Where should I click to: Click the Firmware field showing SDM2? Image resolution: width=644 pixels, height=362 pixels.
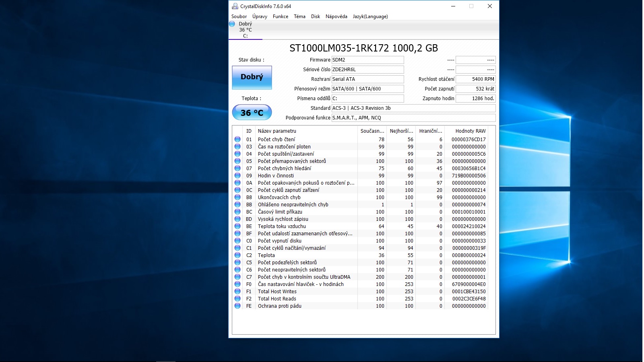[367, 60]
